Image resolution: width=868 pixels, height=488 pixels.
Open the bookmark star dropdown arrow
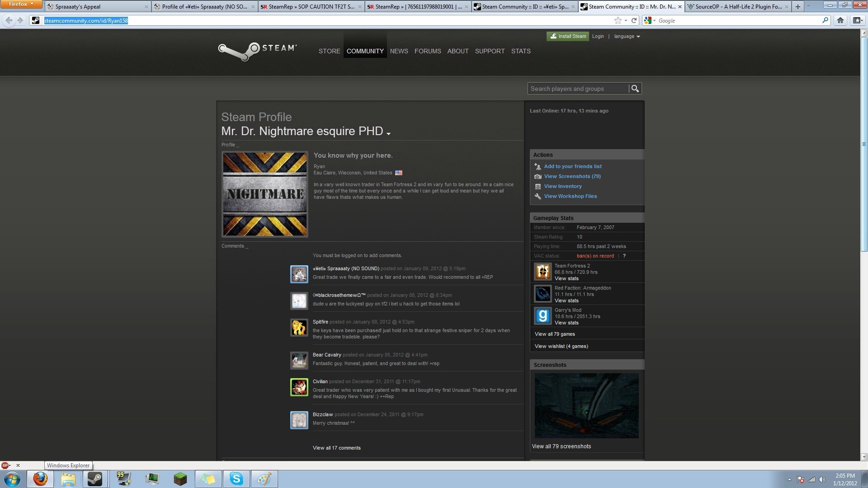[x=626, y=20]
